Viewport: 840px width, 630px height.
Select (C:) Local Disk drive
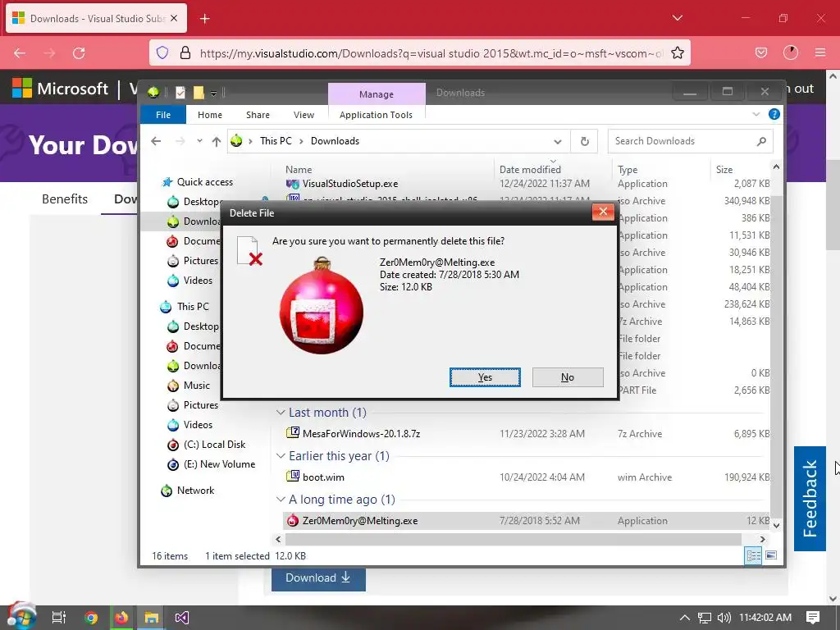coord(214,445)
